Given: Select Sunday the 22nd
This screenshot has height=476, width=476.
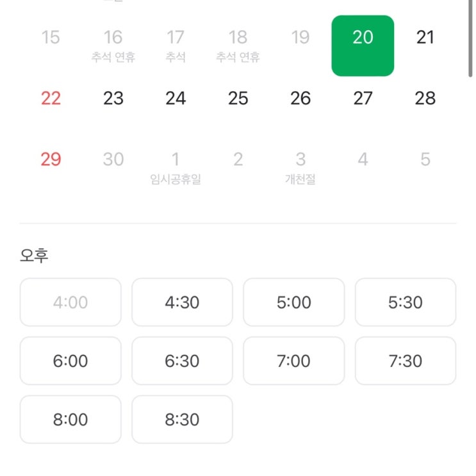Looking at the screenshot, I should click(x=51, y=98).
